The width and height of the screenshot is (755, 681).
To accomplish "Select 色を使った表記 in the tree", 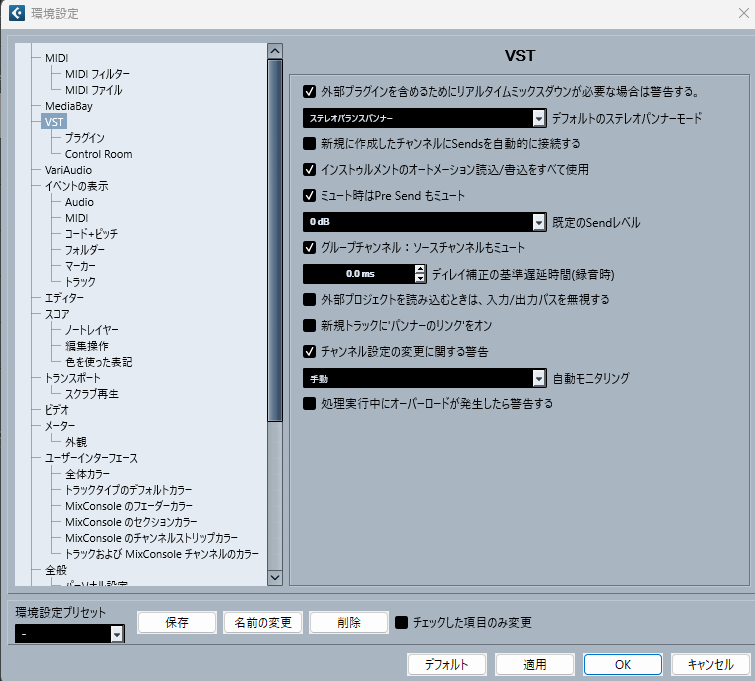I will tap(99, 362).
